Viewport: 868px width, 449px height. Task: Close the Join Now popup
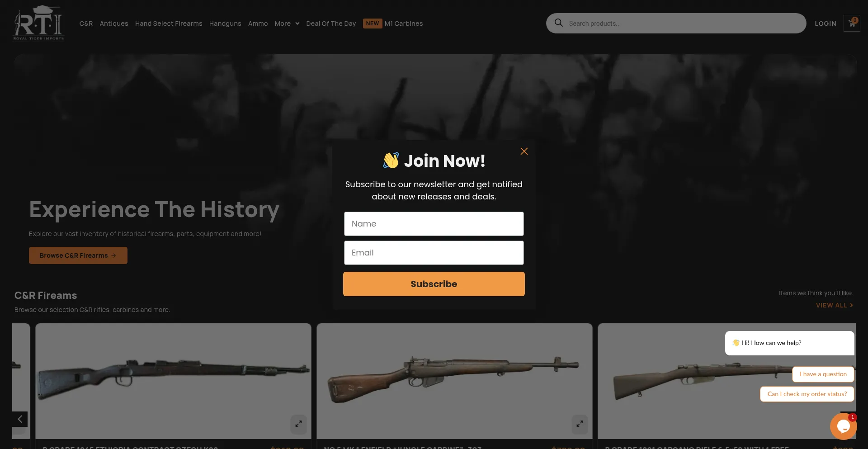524,151
